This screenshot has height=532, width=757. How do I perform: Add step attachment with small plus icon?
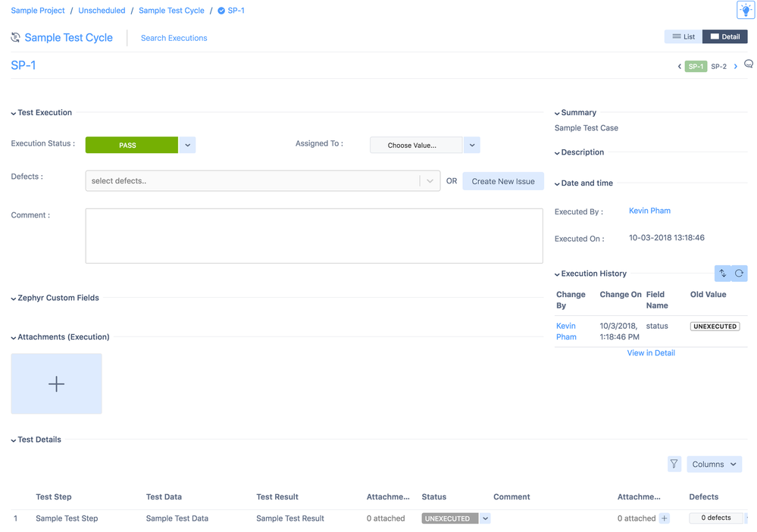[665, 518]
